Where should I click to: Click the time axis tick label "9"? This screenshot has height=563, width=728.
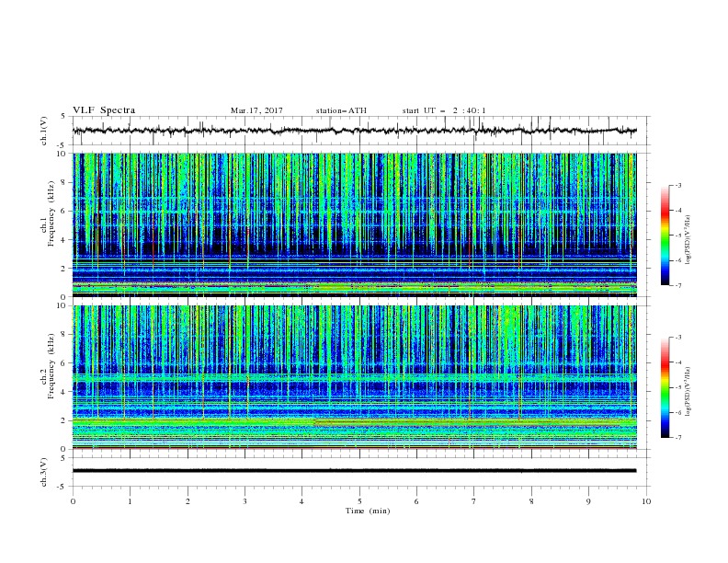[x=588, y=501]
